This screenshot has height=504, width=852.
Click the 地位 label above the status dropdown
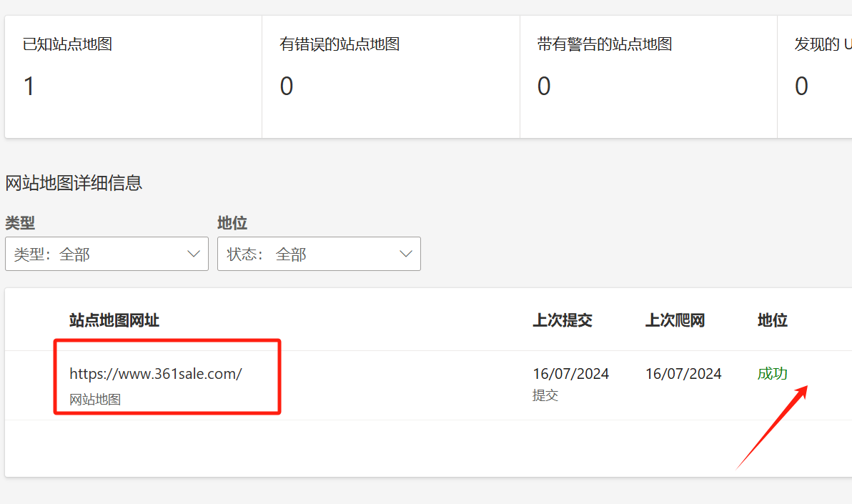click(232, 223)
